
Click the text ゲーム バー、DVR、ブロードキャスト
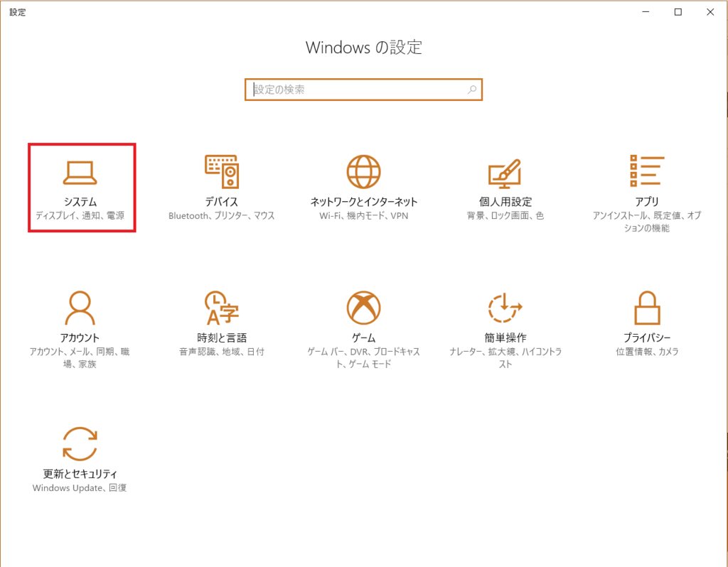pyautogui.click(x=363, y=357)
